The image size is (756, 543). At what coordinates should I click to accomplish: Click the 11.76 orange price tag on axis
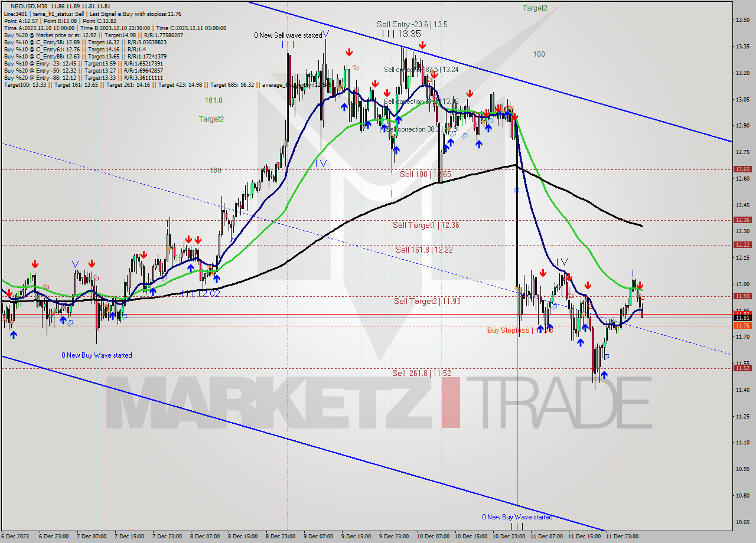(742, 325)
